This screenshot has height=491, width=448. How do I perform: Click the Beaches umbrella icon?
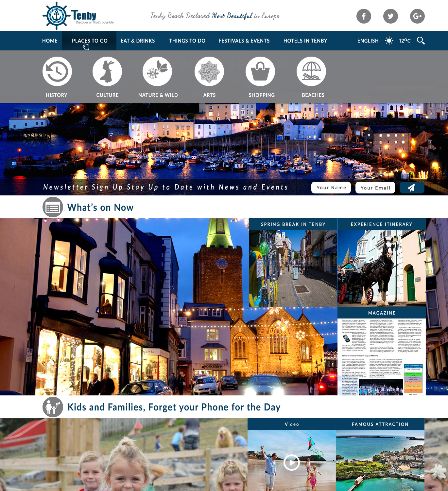click(x=311, y=71)
